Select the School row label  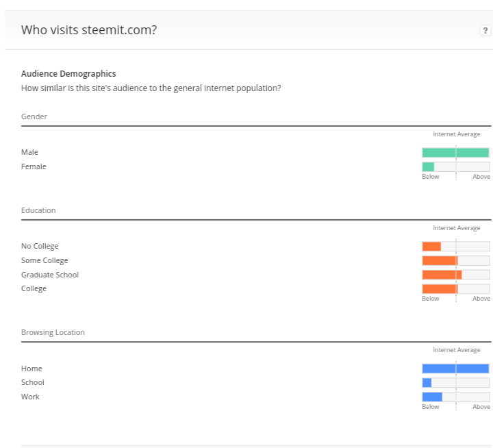tap(33, 382)
